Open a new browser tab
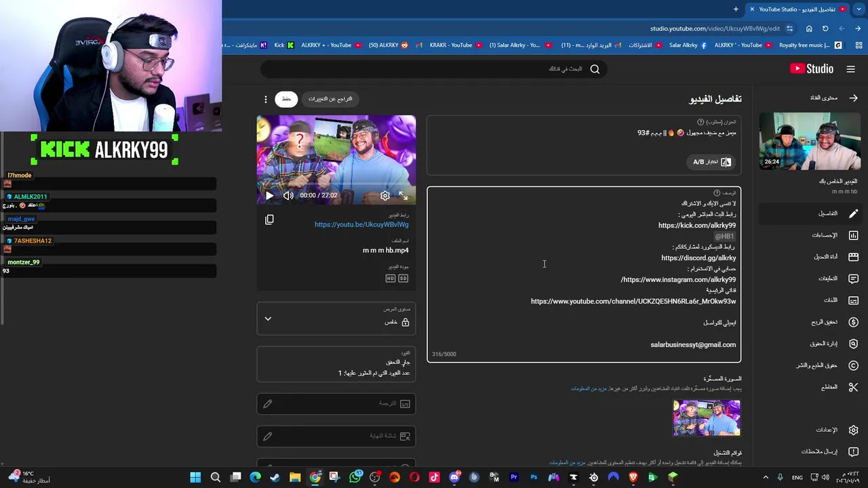The height and width of the screenshot is (488, 868). click(736, 9)
